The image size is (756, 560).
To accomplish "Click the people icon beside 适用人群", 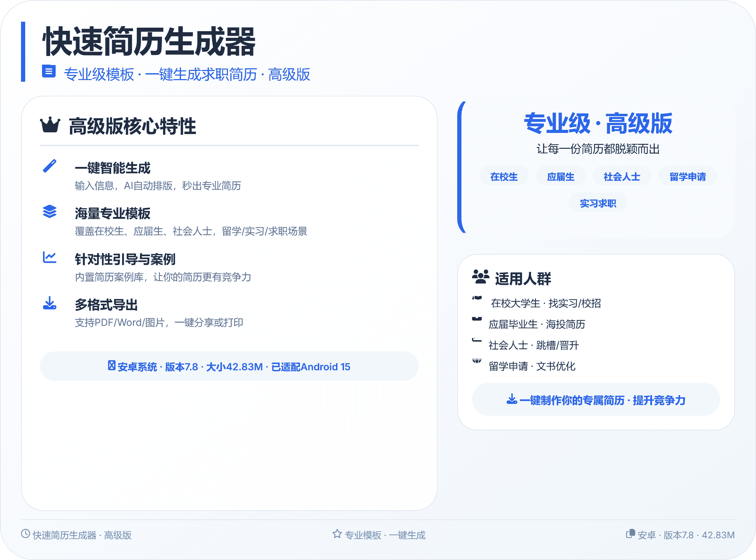I will pos(481,277).
